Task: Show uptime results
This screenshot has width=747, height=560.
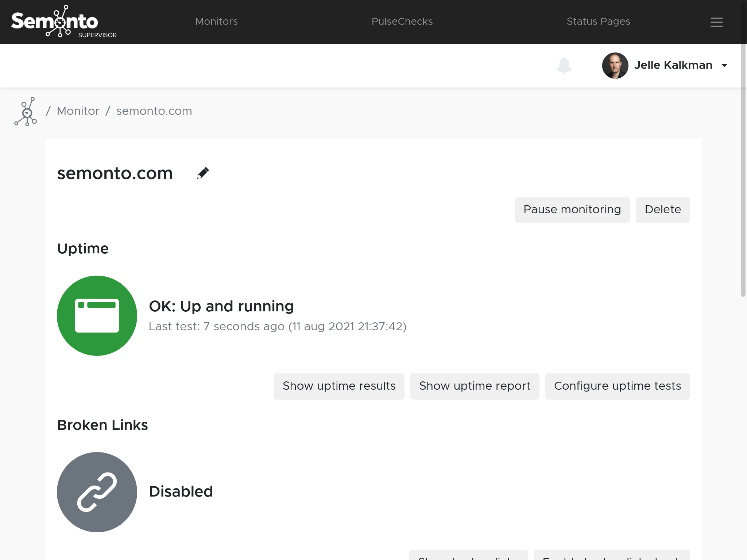Action: pyautogui.click(x=338, y=386)
